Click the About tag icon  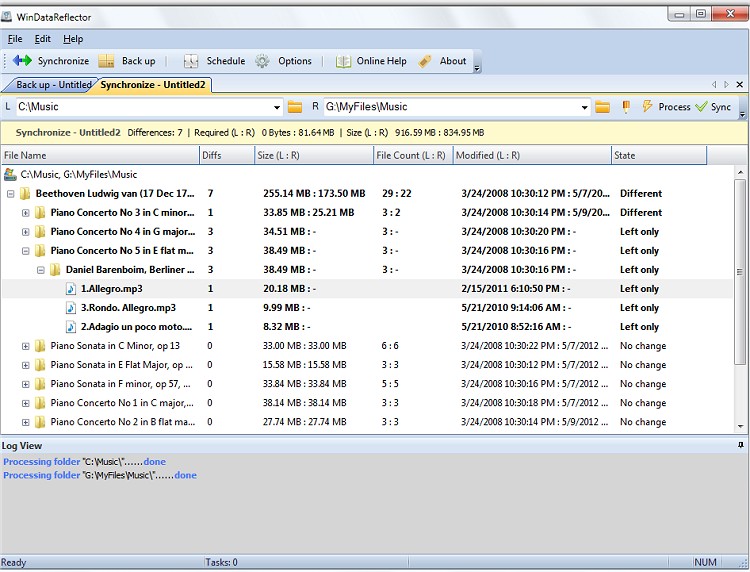425,61
